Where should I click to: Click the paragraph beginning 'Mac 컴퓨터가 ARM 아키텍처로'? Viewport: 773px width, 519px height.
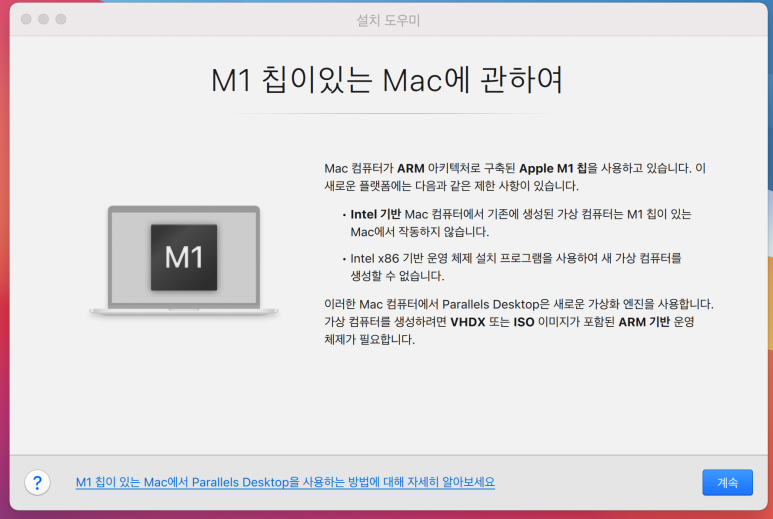pyautogui.click(x=515, y=177)
